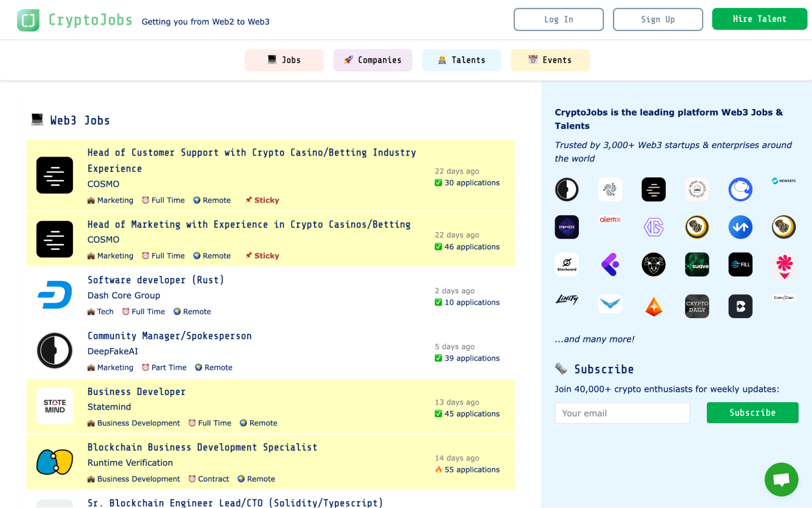This screenshot has width=812, height=508.
Task: Open Software developer (Rust) job
Action: [156, 280]
